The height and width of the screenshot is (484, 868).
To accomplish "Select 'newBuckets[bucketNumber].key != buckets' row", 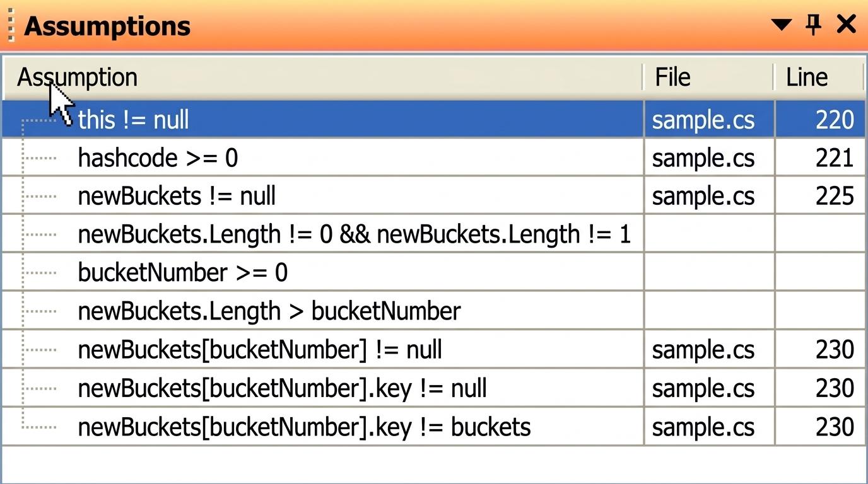I will click(x=433, y=427).
